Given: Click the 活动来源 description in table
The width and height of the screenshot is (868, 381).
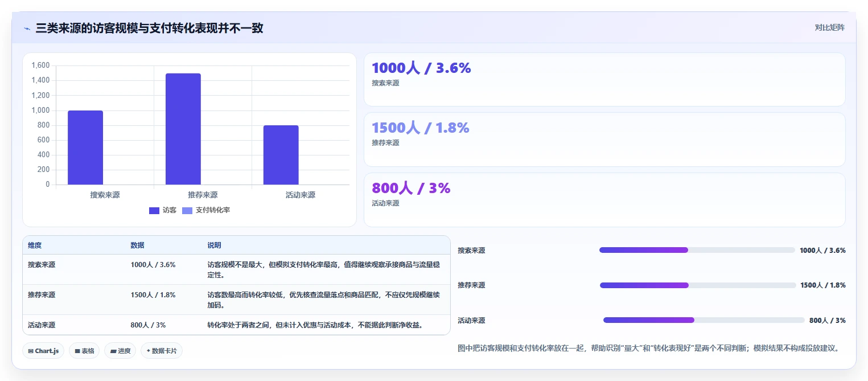Looking at the screenshot, I should (x=318, y=325).
